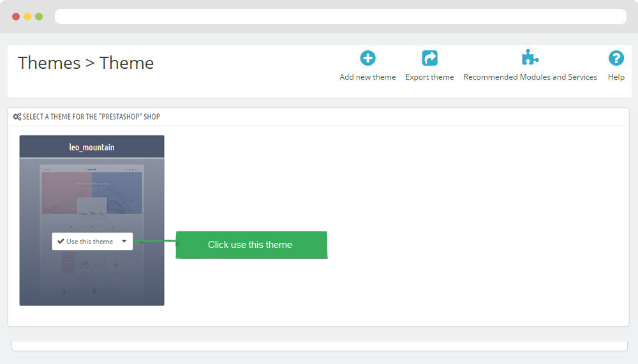Screen dimensions: 638x364
Task: Click the Help label
Action: click(616, 77)
